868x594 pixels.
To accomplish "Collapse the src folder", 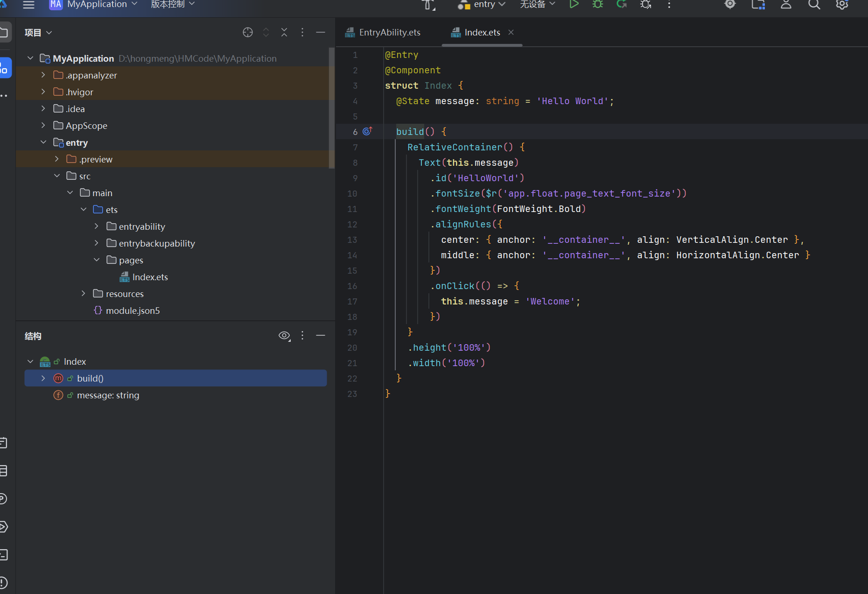I will click(x=56, y=176).
